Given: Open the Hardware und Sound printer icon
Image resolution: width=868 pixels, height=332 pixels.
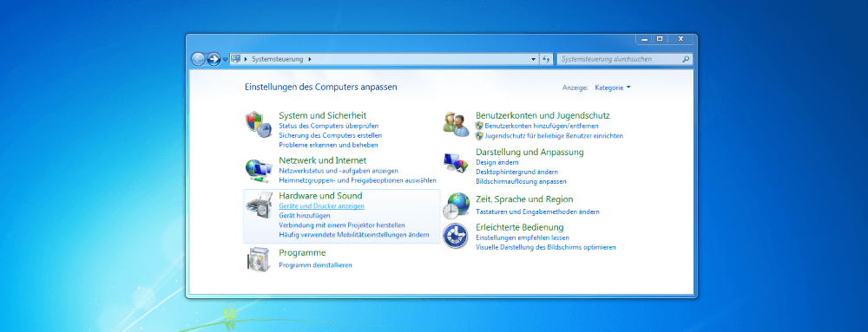Looking at the screenshot, I should (x=259, y=205).
